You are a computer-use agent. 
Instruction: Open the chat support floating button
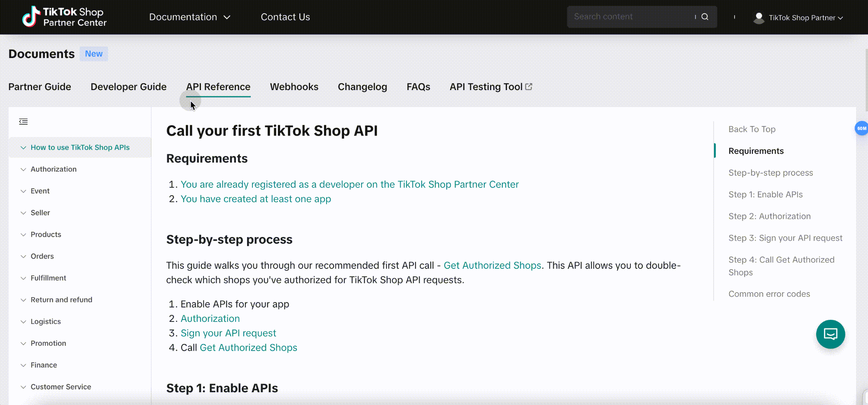[x=830, y=334]
